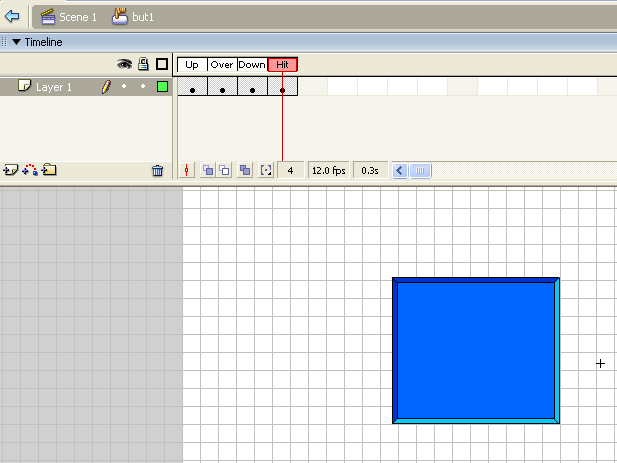Click the Up keyframe in Layer 1

tap(192, 87)
